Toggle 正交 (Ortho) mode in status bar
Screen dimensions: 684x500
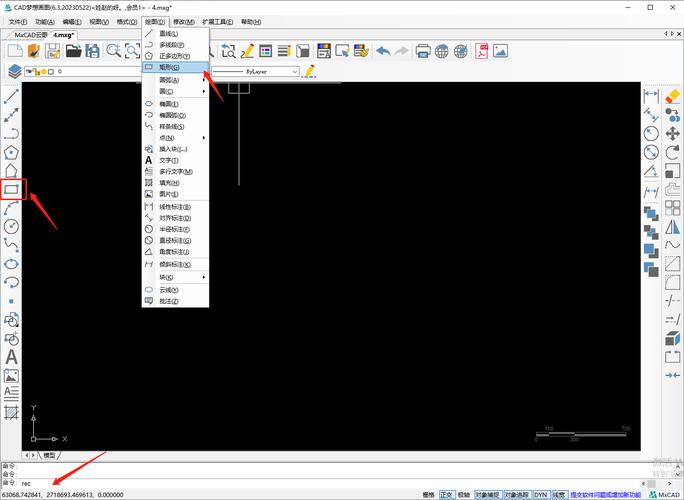[446, 494]
